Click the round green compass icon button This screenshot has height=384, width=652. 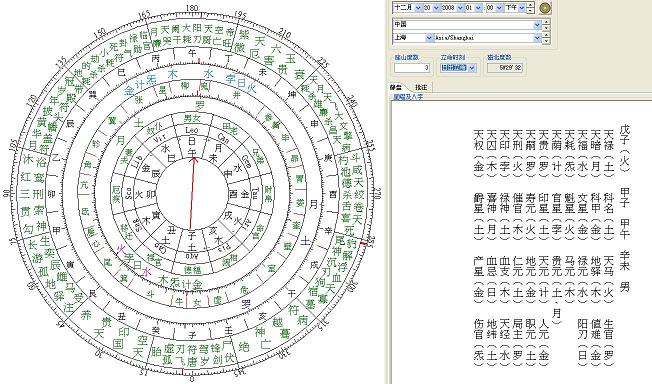click(545, 7)
